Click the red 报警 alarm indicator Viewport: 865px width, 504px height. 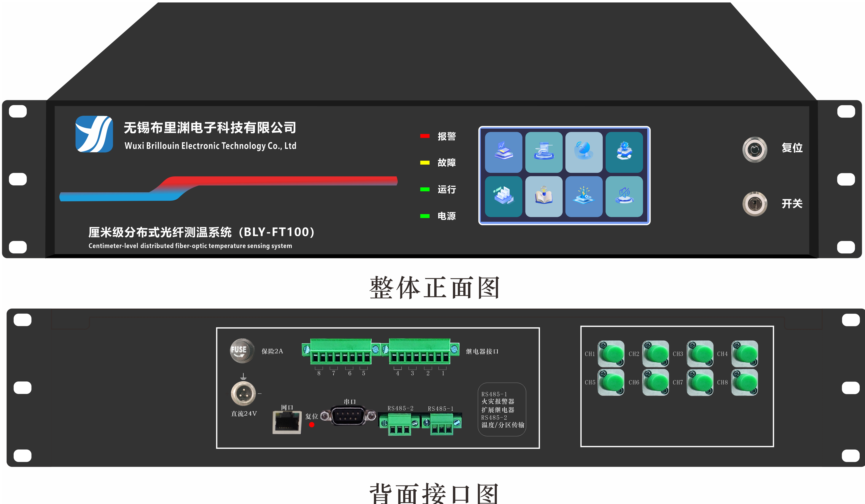[x=425, y=136]
